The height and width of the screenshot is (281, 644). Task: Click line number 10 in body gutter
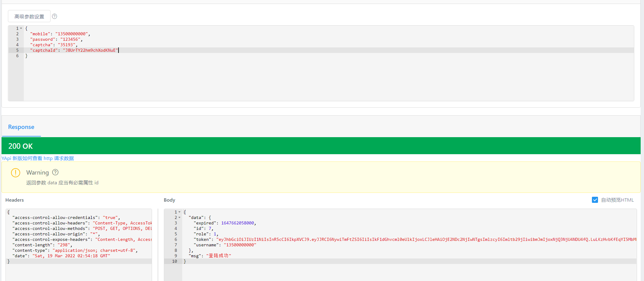tap(175, 261)
